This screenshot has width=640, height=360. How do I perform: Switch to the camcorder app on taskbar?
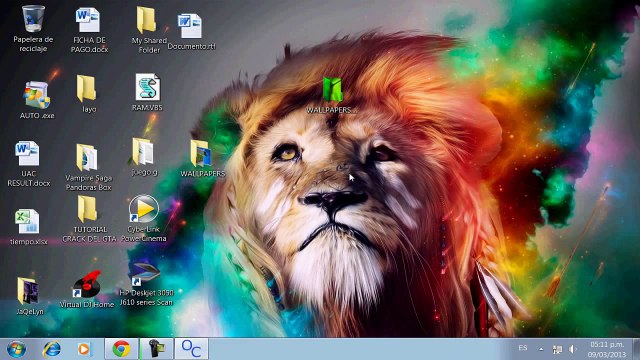(157, 349)
